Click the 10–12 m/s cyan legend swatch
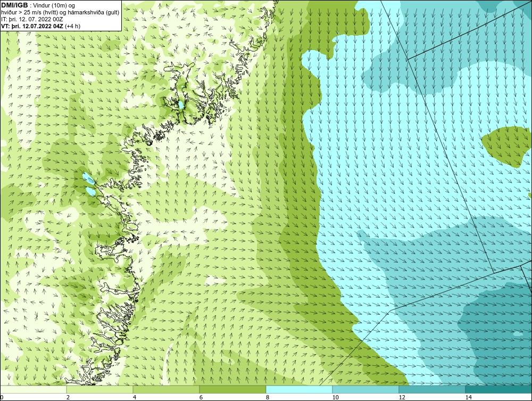The width and height of the screenshot is (532, 401). (x=366, y=389)
